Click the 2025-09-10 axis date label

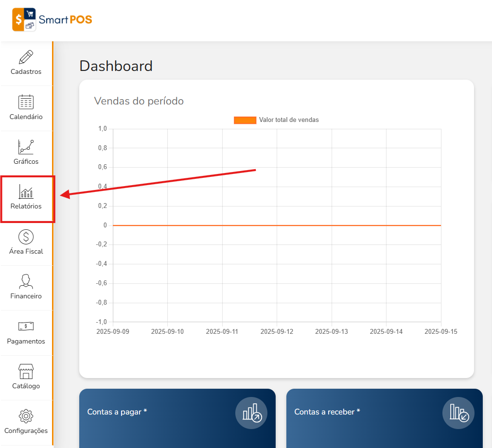(x=167, y=332)
